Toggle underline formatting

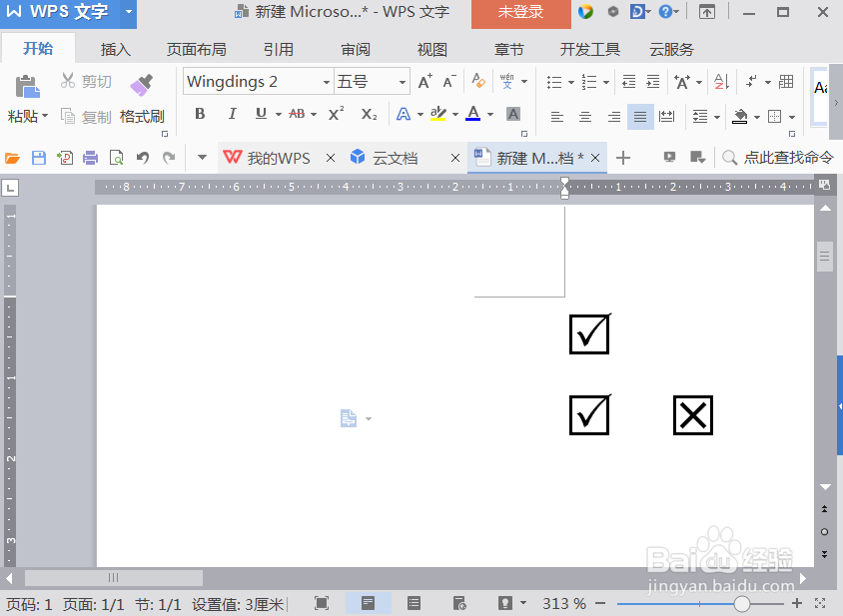point(261,114)
